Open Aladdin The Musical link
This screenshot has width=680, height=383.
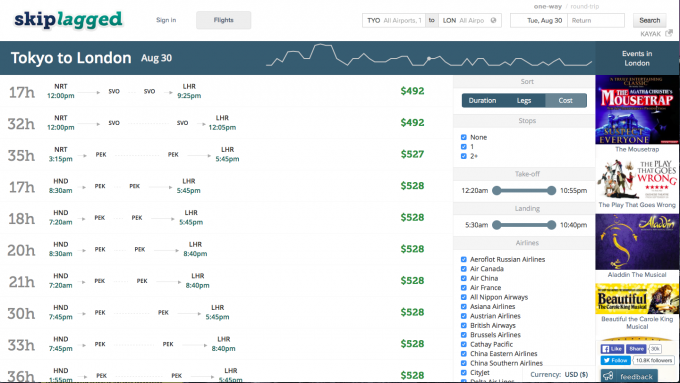click(637, 275)
